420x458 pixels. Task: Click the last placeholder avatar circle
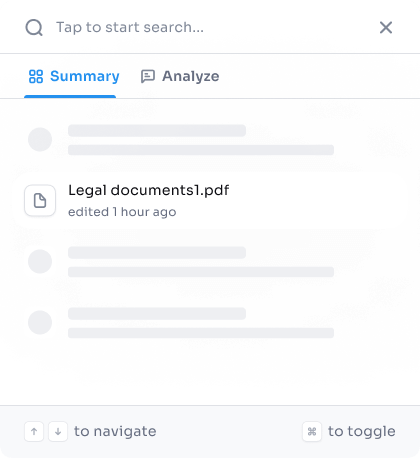[x=40, y=323]
